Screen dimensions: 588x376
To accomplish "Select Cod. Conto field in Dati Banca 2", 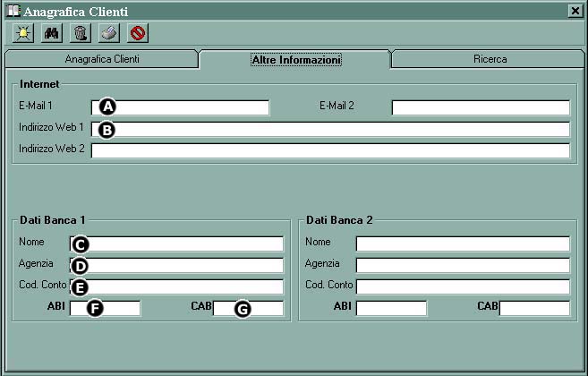I will coord(463,286).
